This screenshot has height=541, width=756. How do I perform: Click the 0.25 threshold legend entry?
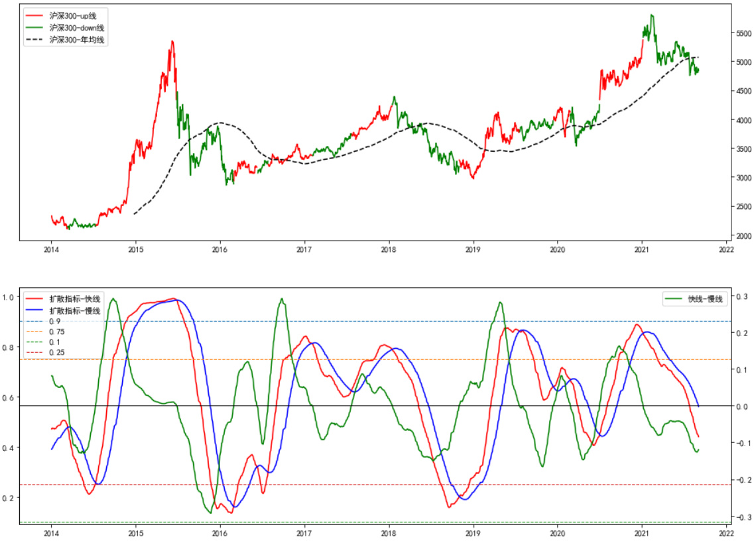(45, 353)
